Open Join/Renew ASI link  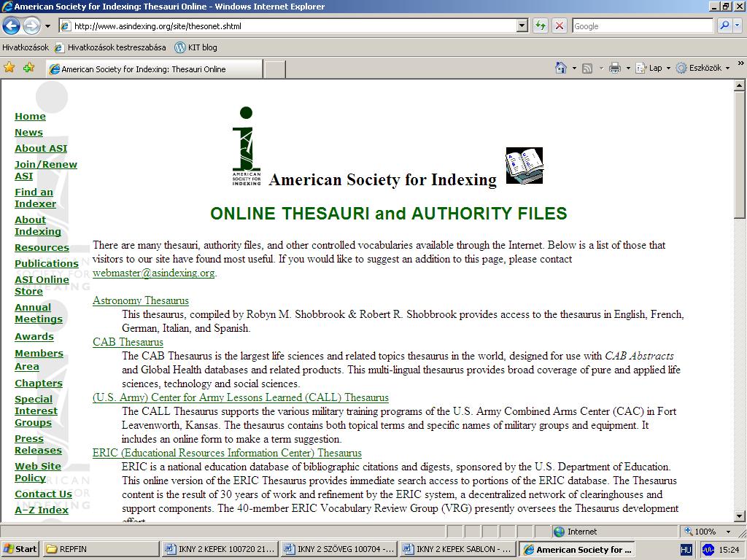click(46, 170)
